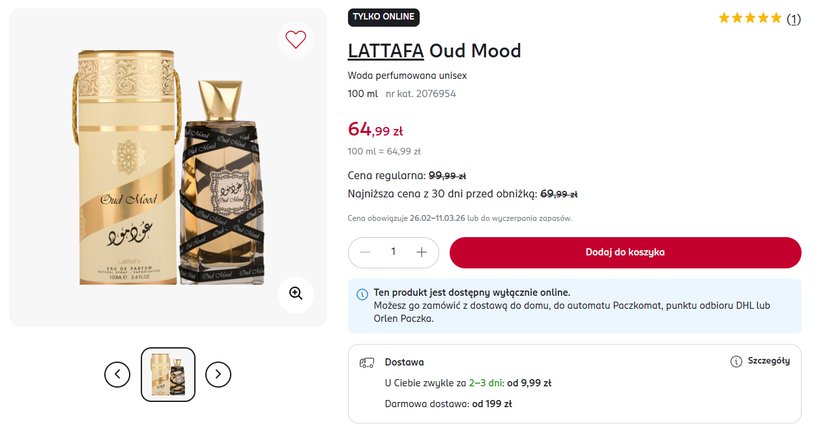
Task: Click the delivery truck icon
Action: [x=366, y=363]
